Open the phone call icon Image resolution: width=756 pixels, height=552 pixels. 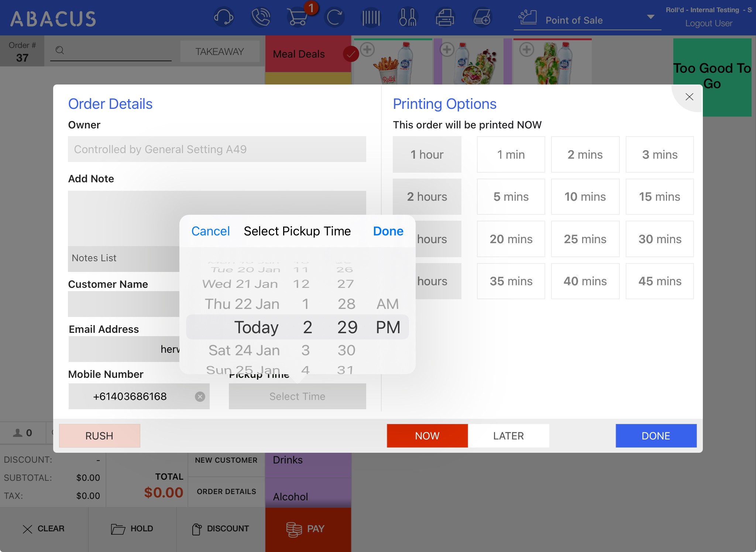click(x=261, y=17)
